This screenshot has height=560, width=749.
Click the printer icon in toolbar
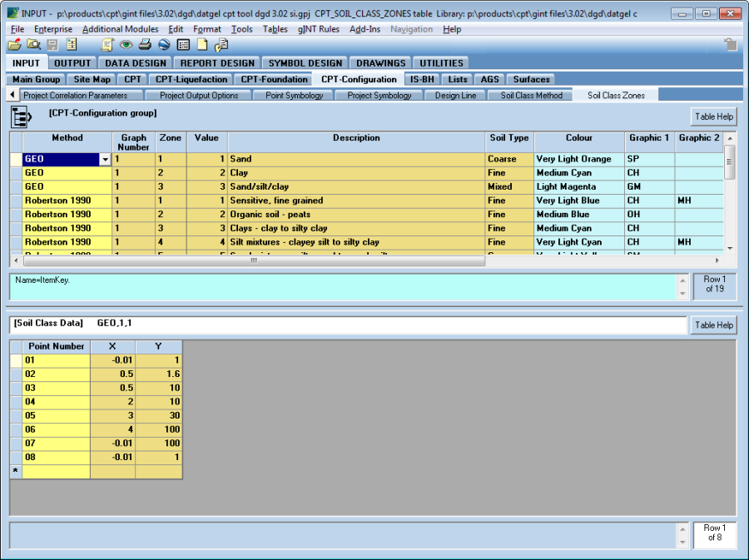[x=145, y=45]
